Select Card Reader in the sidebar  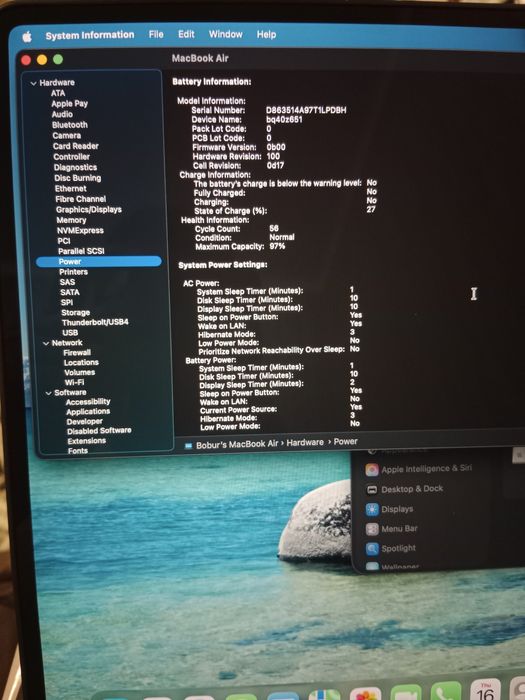[75, 146]
